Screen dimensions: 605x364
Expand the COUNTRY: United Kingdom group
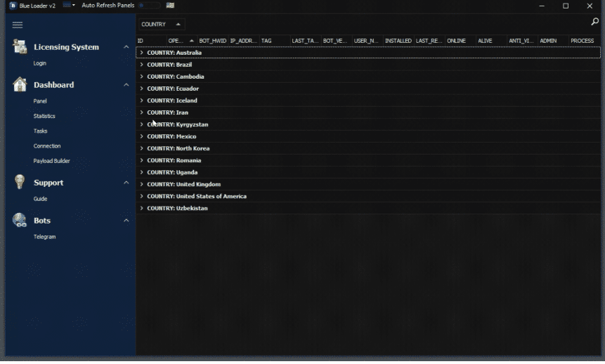pyautogui.click(x=142, y=184)
